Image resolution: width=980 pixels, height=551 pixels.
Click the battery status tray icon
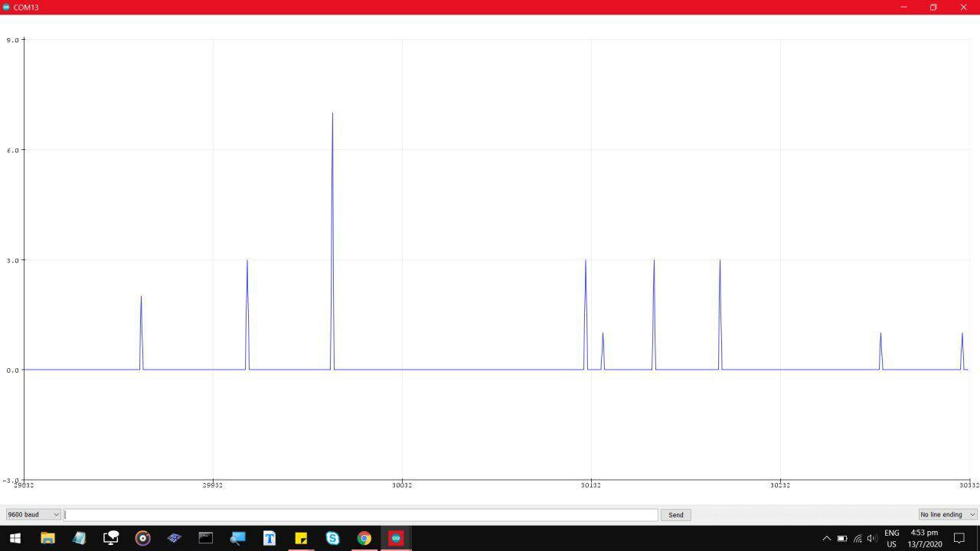842,538
